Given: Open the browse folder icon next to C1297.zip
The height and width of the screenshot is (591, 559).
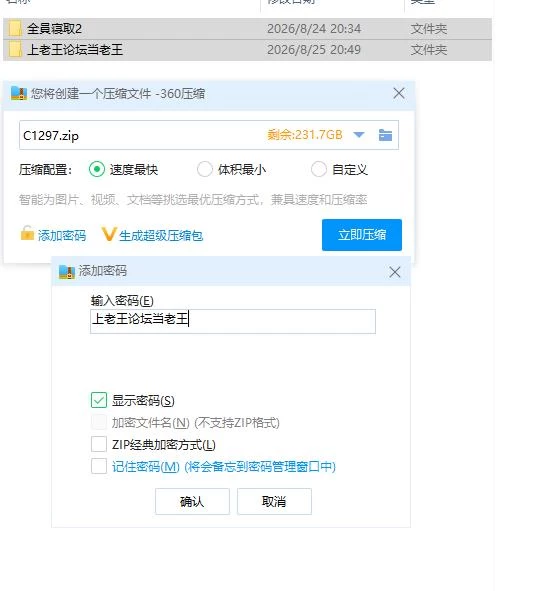Looking at the screenshot, I should (385, 135).
